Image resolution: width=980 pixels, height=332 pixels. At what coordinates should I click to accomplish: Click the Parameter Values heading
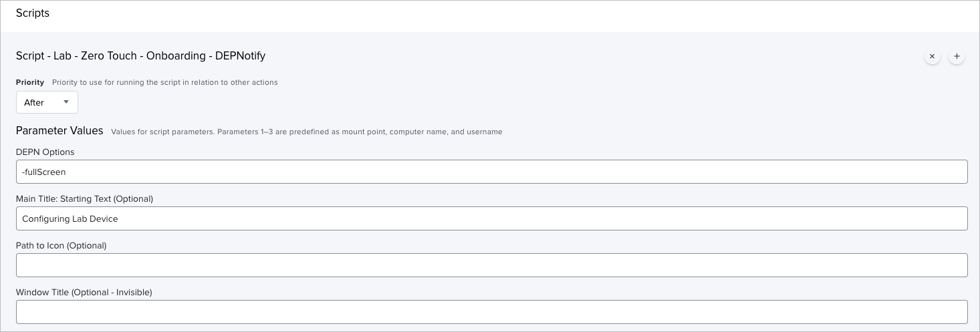pos(59,131)
